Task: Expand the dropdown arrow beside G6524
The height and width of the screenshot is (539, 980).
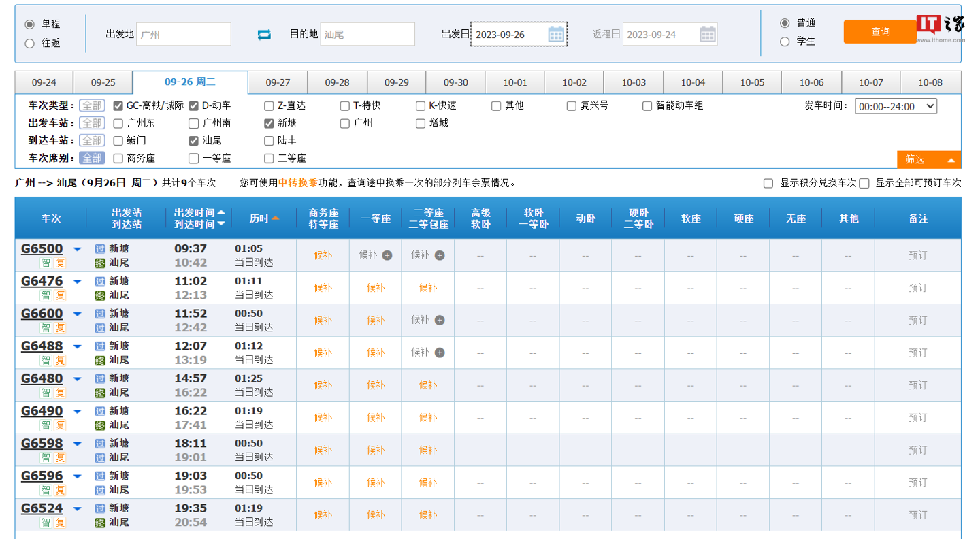Action: [77, 508]
